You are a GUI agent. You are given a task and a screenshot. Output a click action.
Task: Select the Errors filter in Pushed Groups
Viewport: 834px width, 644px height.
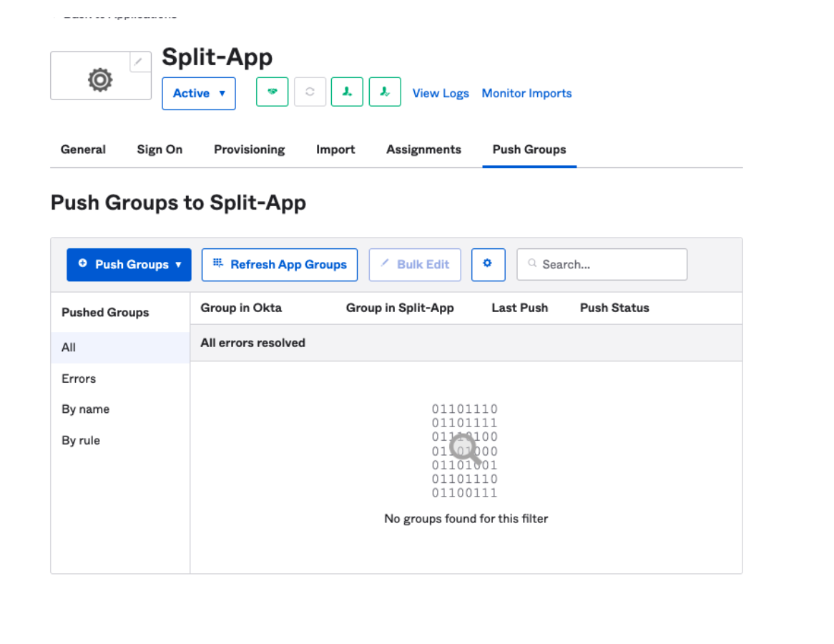tap(79, 379)
